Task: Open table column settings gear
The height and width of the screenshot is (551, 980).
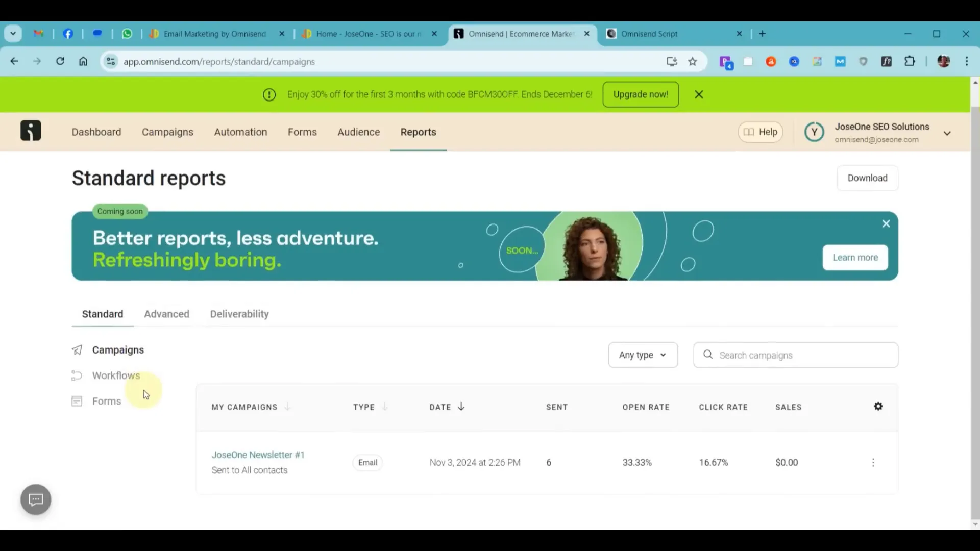Action: (878, 407)
